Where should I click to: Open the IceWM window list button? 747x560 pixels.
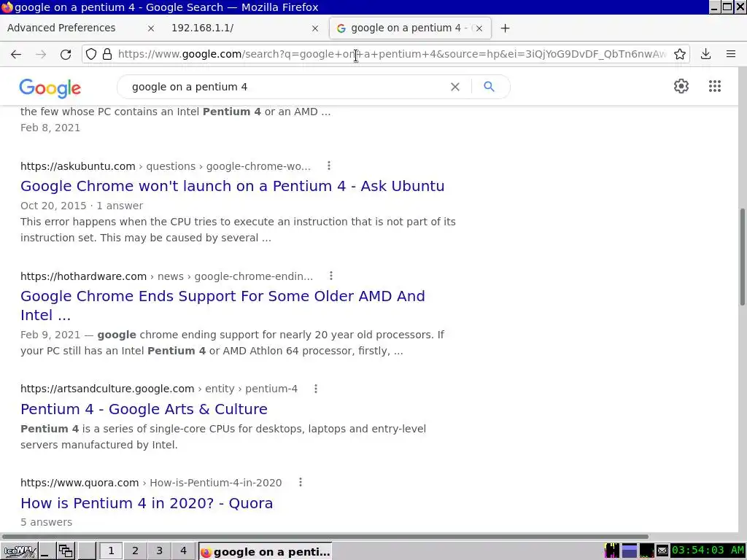(x=65, y=551)
